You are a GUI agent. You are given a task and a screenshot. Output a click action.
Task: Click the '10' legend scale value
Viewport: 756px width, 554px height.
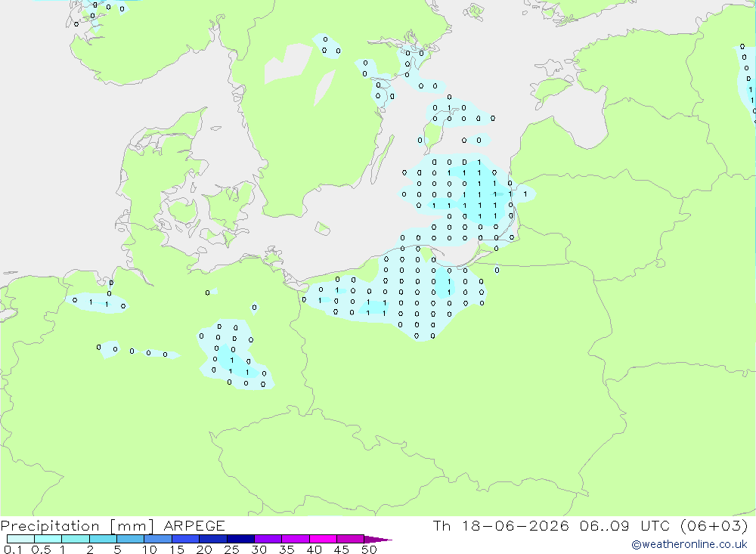coord(150,549)
